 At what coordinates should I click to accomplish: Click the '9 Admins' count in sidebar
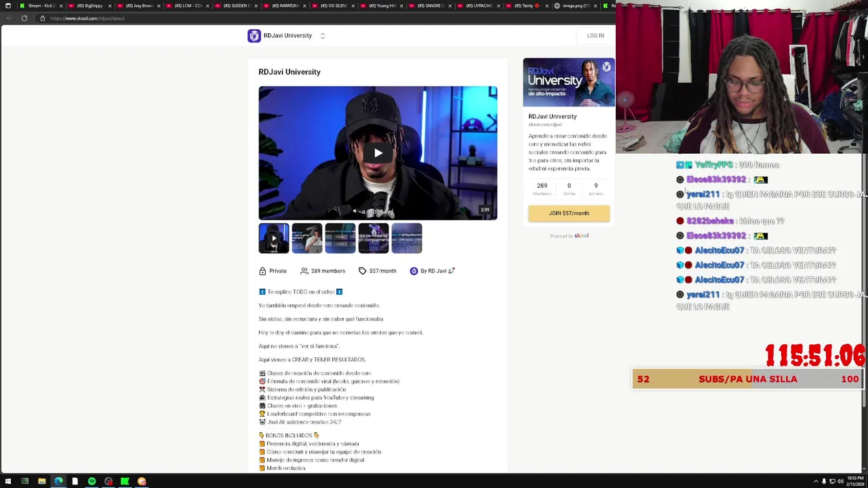click(x=596, y=189)
